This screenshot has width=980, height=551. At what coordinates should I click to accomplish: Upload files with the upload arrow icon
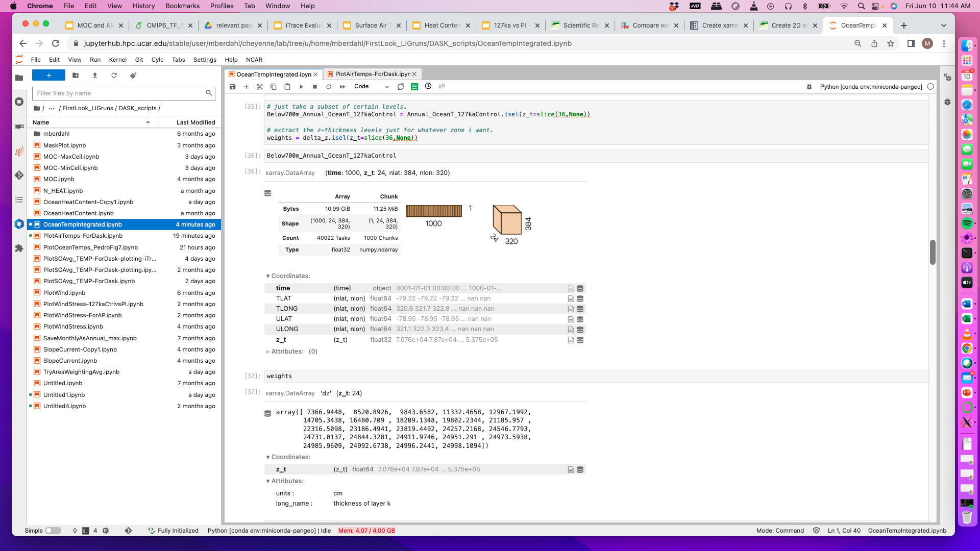[95, 76]
